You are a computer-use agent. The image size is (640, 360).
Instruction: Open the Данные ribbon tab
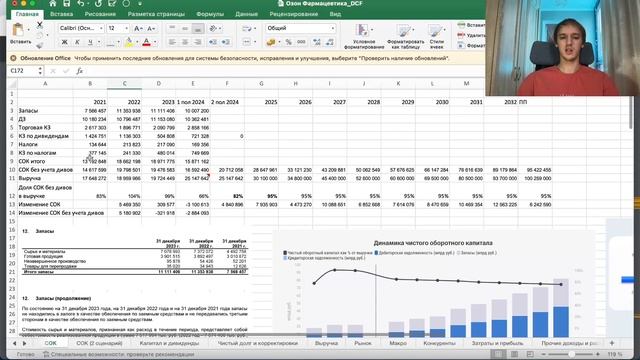tap(247, 14)
